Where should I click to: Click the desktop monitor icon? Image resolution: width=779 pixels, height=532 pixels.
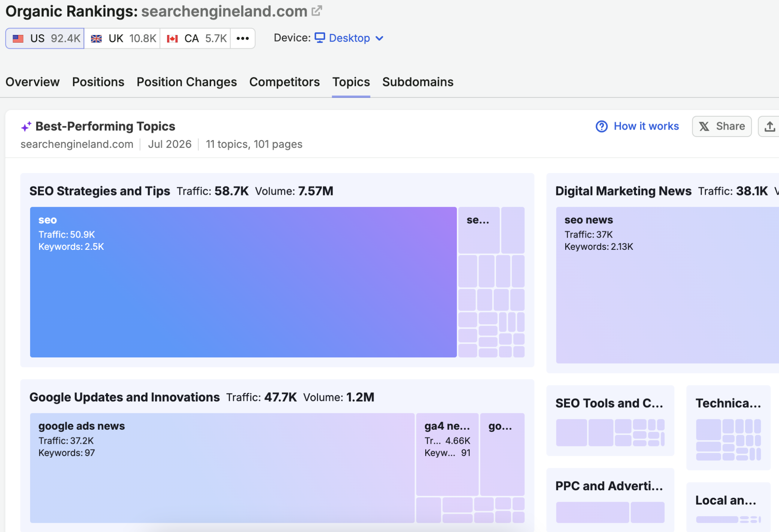320,38
